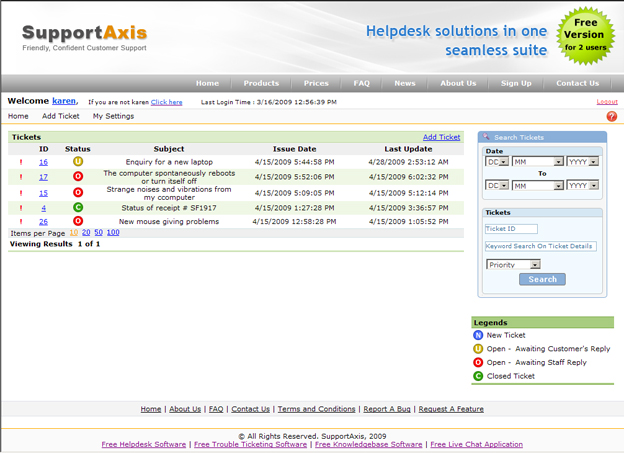Click the red status icon for ticket 26
The height and width of the screenshot is (453, 624).
pos(78,221)
